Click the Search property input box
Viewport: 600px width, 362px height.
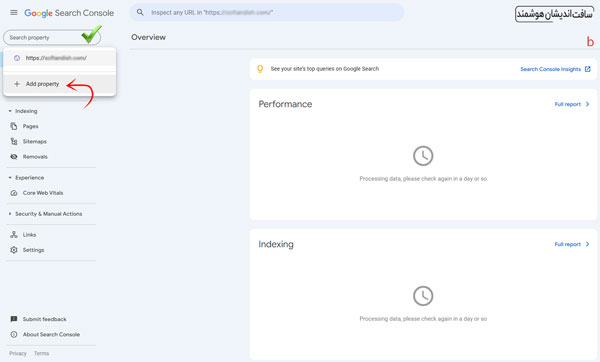pos(52,38)
